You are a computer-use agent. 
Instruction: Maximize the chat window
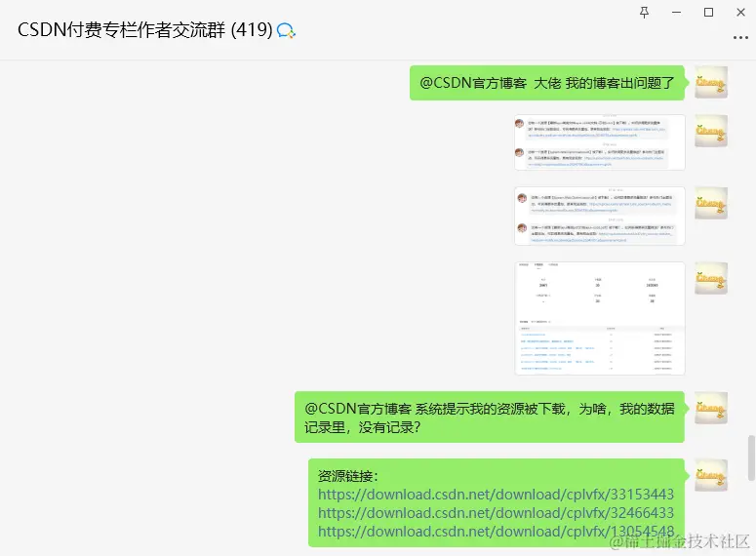point(708,13)
